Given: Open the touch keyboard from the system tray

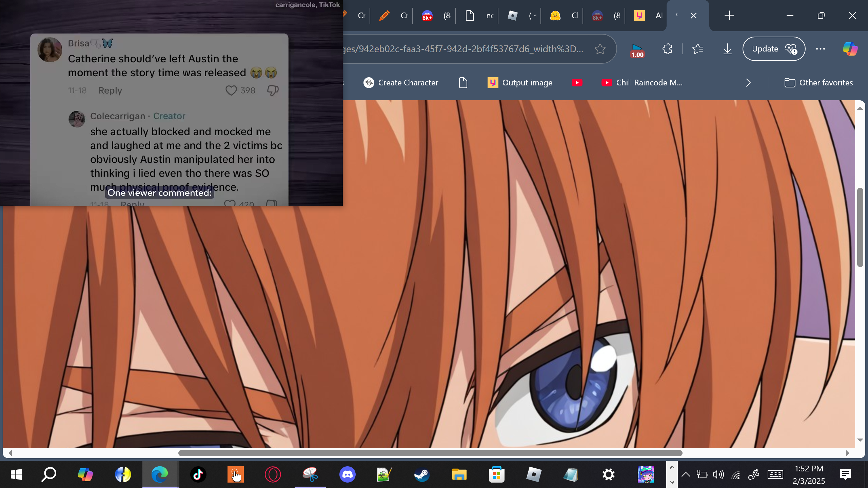Looking at the screenshot, I should 775,474.
